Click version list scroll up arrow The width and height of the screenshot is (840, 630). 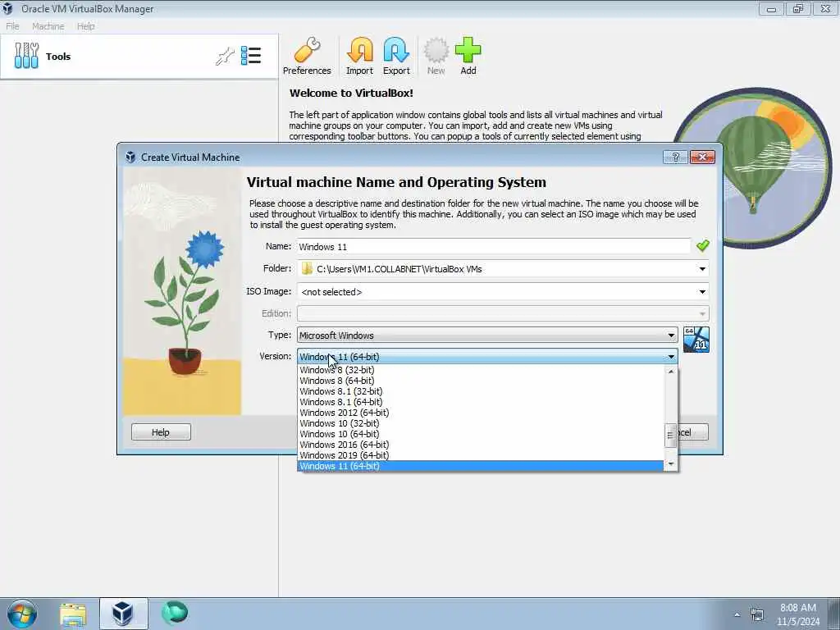click(671, 372)
